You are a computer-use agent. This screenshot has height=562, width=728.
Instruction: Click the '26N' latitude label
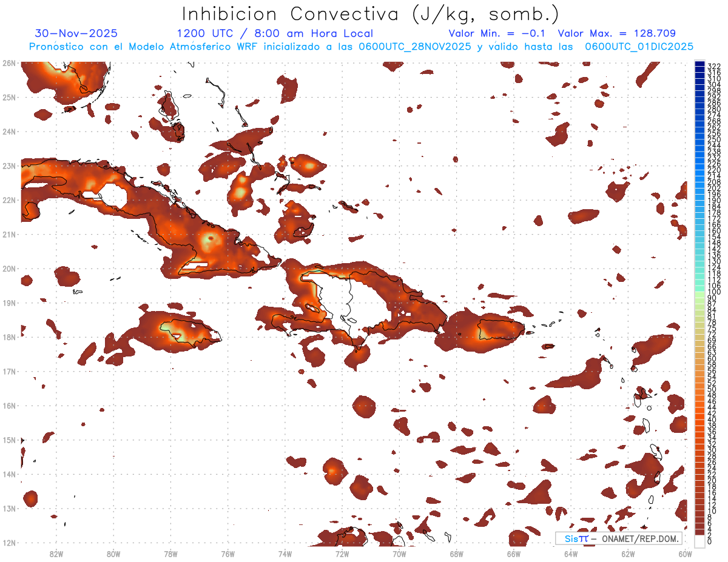pyautogui.click(x=8, y=63)
